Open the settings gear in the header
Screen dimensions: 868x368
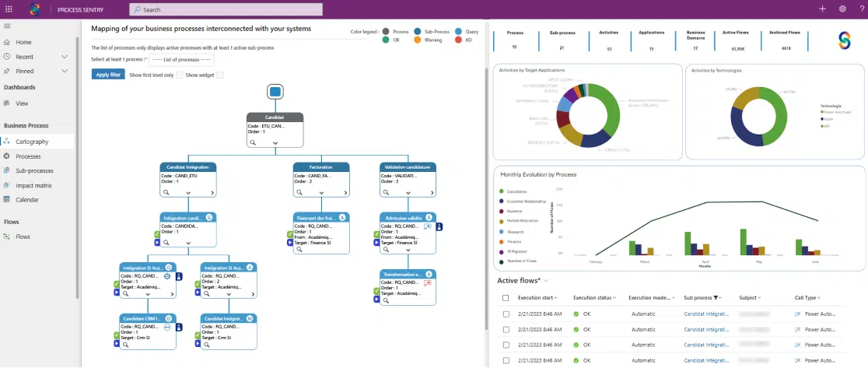tap(842, 9)
